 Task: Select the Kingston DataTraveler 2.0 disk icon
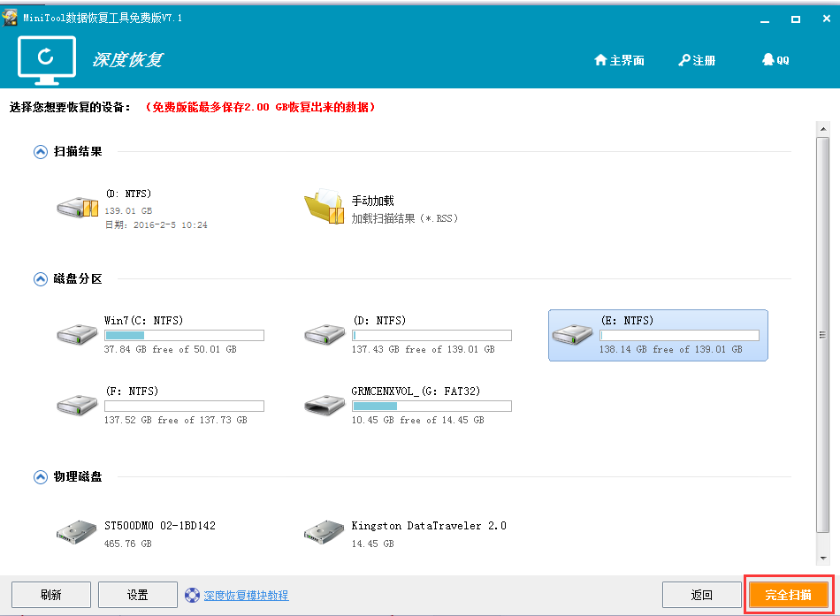tap(325, 532)
